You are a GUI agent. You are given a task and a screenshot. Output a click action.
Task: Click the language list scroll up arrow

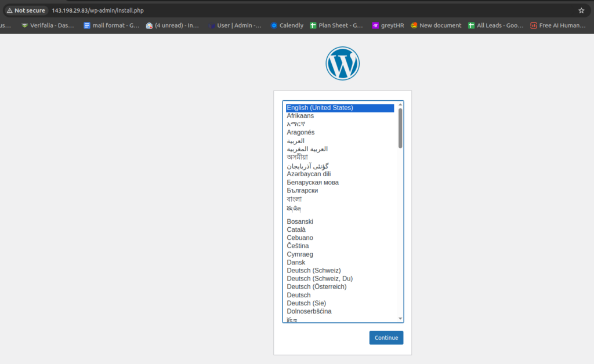tap(400, 105)
